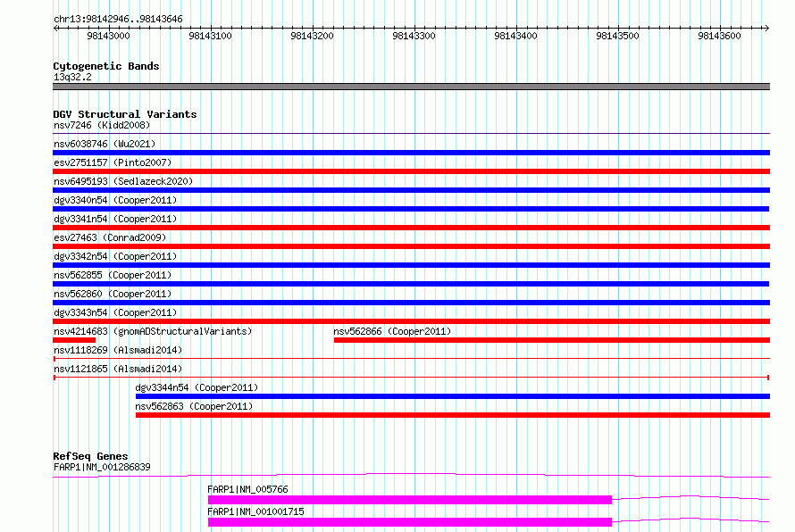The image size is (795, 532).
Task: Select nsv562860 (Cooper2011) label
Action: (x=113, y=294)
